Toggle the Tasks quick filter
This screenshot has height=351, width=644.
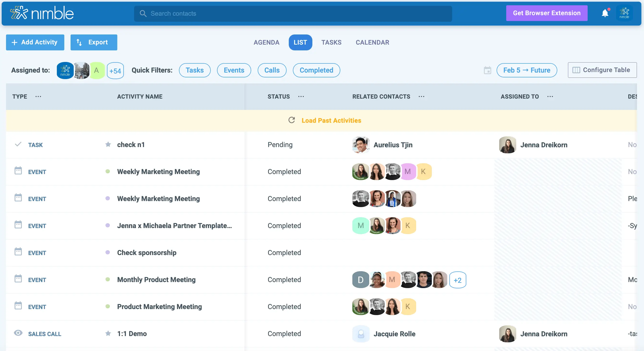(x=195, y=70)
